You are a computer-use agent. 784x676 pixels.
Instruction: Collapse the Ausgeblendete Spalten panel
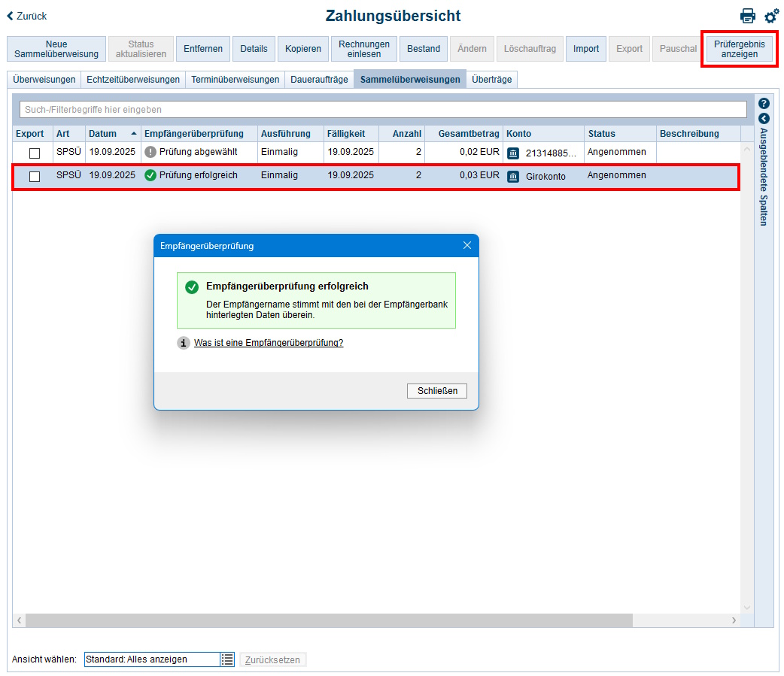coord(765,117)
